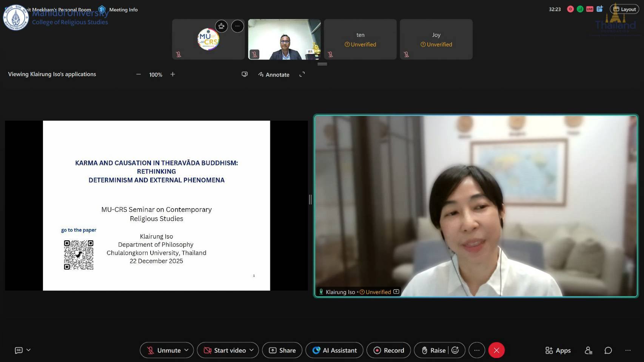Zoom out shared content with minus
Viewport: 644px width, 362px height.
point(139,74)
